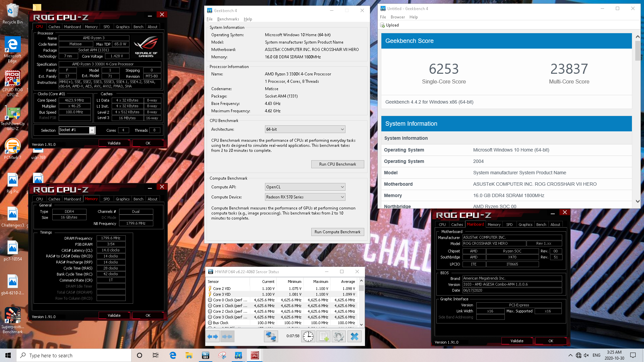Open HWiNFO remote network monitors icon
644x362 pixels.
[x=271, y=336]
